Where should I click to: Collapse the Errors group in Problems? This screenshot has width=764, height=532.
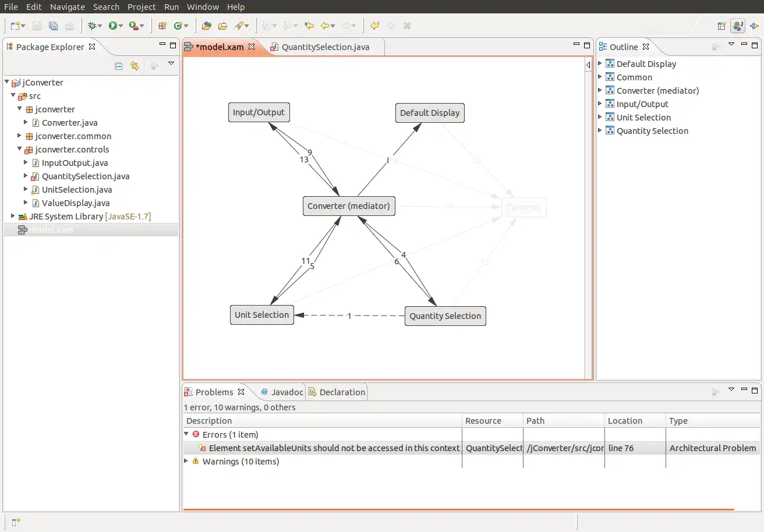click(187, 434)
